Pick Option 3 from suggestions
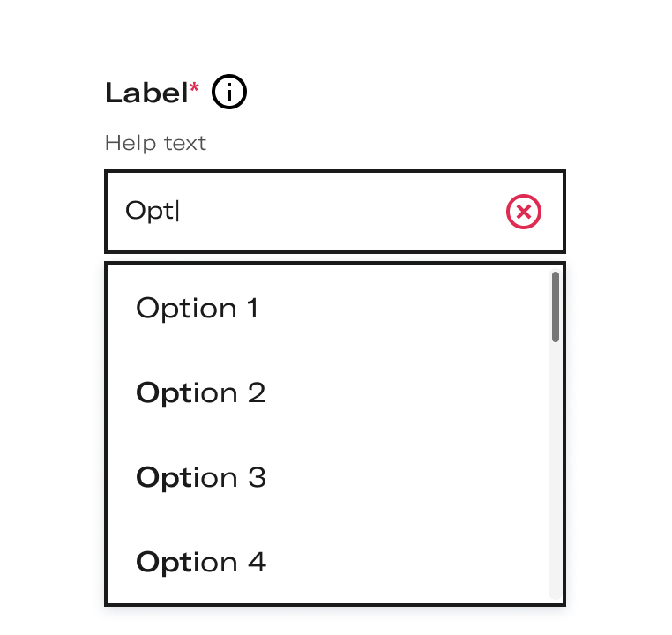Image resolution: width=672 pixels, height=635 pixels. (328, 477)
